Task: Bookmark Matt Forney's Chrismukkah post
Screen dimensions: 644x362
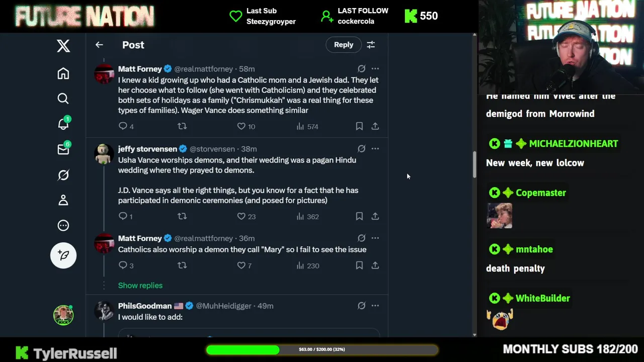Action: 359,126
